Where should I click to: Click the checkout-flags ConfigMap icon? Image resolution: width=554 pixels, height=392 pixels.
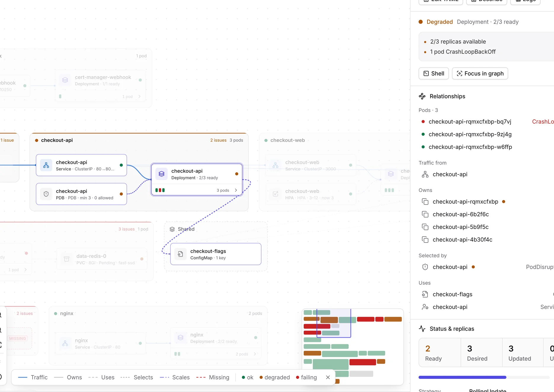coord(180,254)
